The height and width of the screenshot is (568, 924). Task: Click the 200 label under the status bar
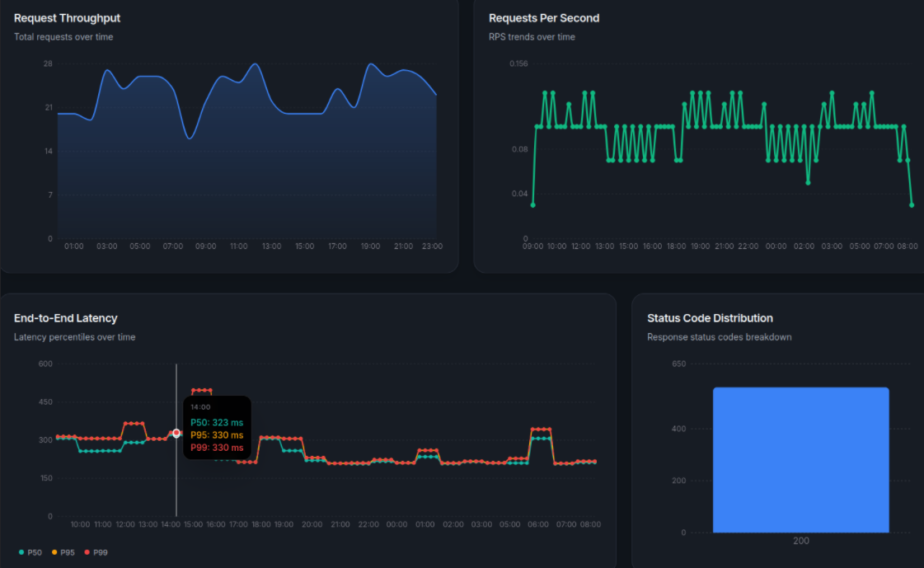click(x=800, y=541)
